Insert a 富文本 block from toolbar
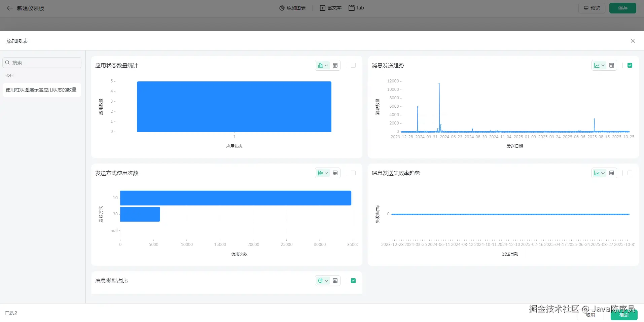 [330, 8]
